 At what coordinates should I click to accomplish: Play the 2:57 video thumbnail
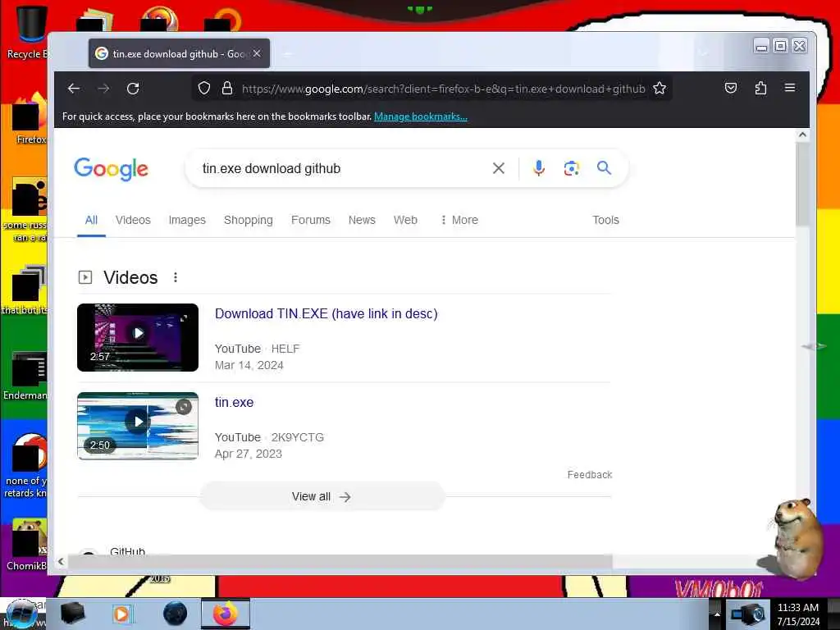point(138,337)
